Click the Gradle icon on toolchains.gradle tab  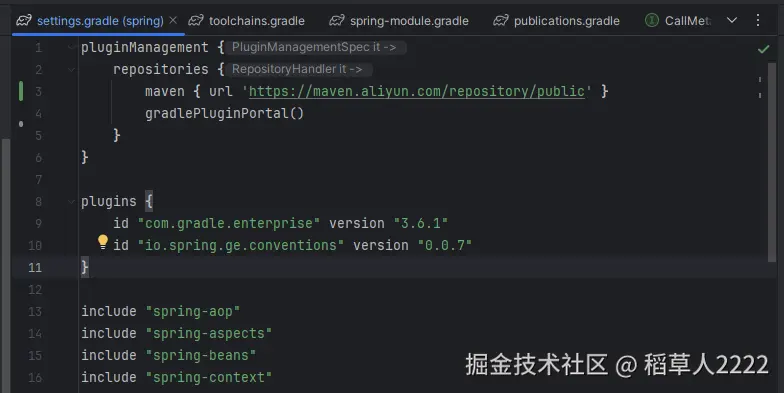196,20
